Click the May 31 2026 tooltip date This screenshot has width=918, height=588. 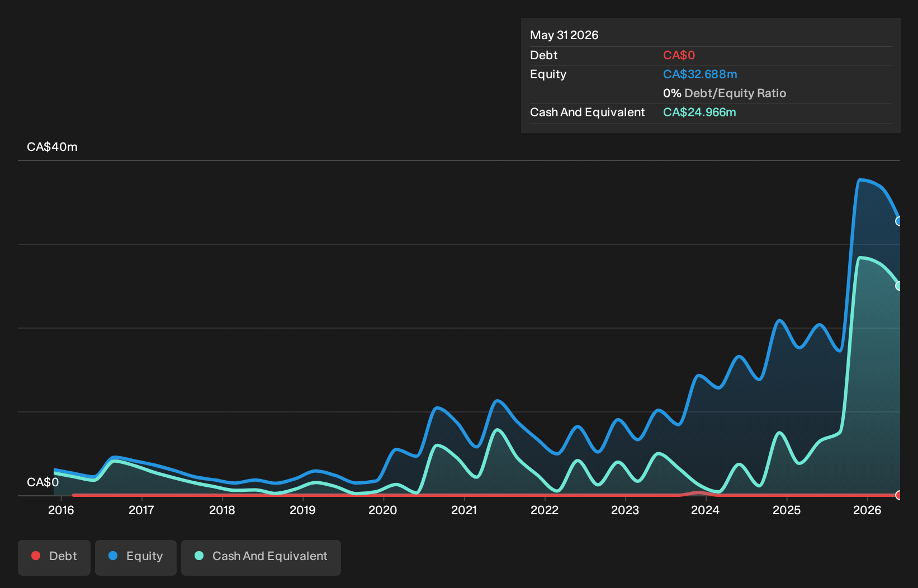(564, 35)
